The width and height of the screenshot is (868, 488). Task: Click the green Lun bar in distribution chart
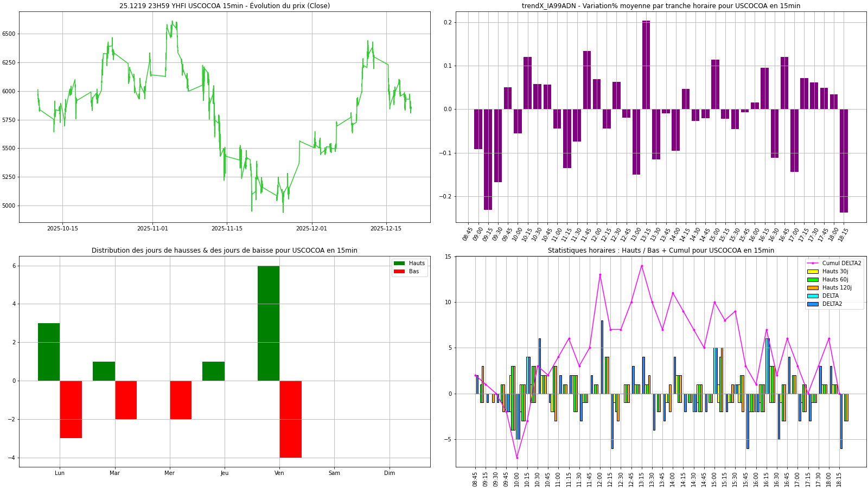tap(49, 352)
